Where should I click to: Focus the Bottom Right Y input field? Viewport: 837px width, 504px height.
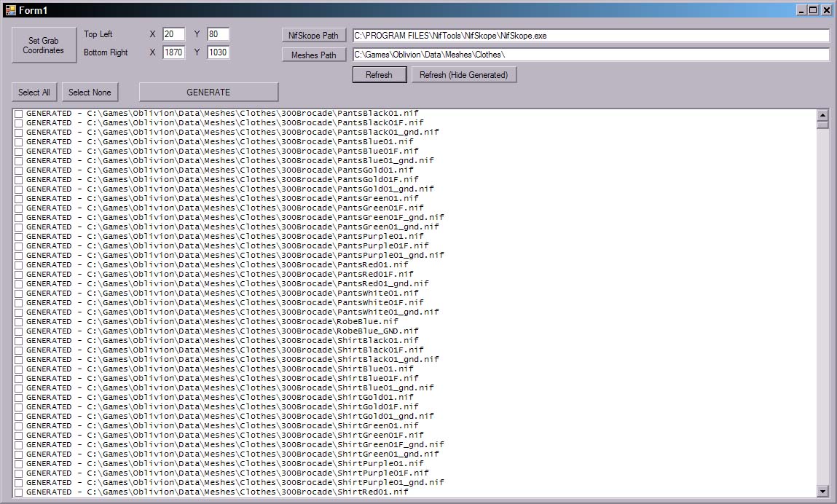click(x=218, y=52)
